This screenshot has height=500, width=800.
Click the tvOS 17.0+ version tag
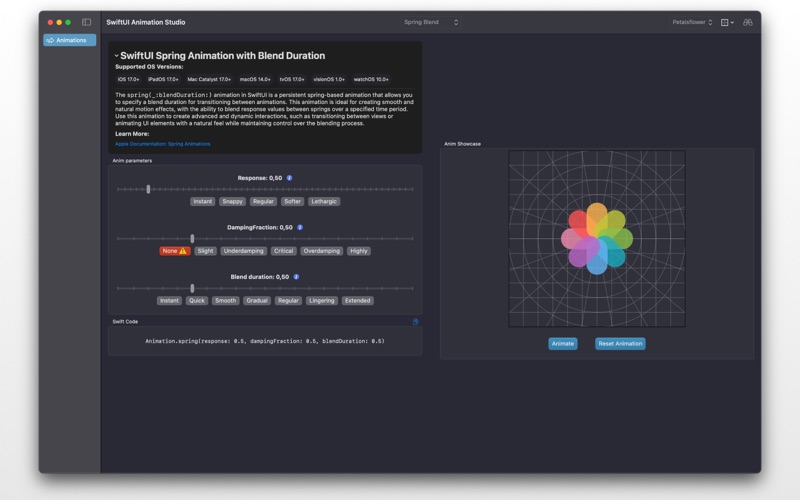292,80
